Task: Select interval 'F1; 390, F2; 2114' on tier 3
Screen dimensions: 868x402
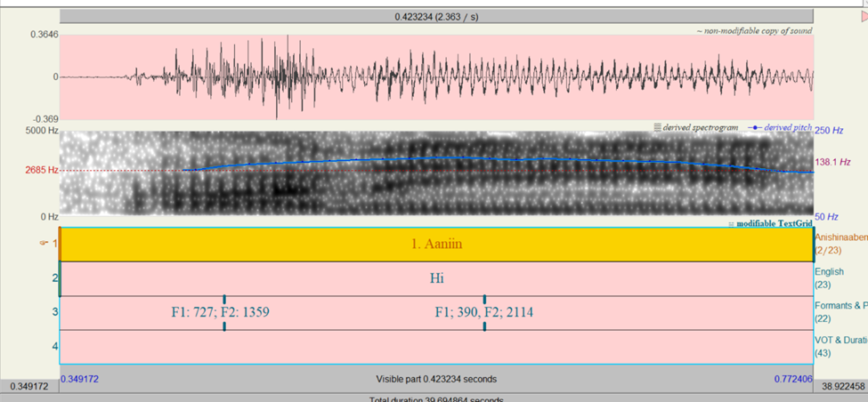Action: click(x=354, y=313)
